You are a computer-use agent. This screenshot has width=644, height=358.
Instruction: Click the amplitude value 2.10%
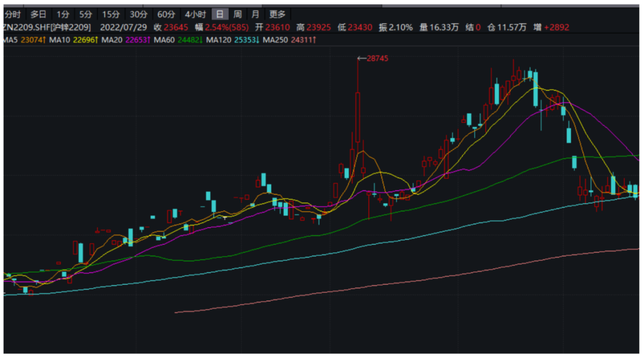tap(401, 27)
